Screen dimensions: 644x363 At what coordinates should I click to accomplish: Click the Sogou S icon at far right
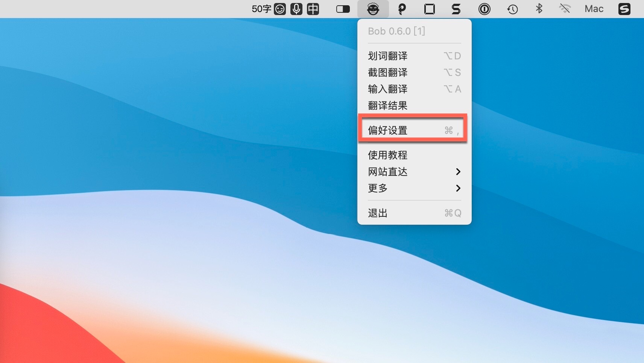pos(624,9)
